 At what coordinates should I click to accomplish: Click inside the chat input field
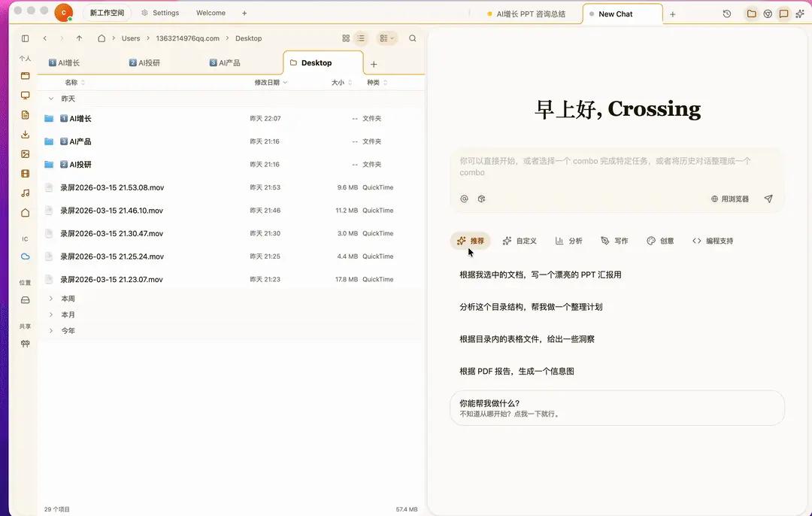617,169
